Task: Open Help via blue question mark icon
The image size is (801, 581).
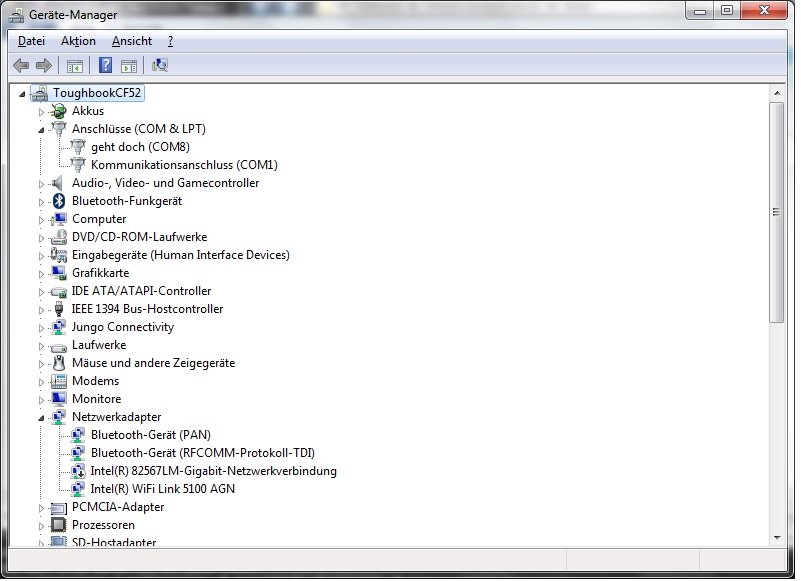Action: pos(105,65)
